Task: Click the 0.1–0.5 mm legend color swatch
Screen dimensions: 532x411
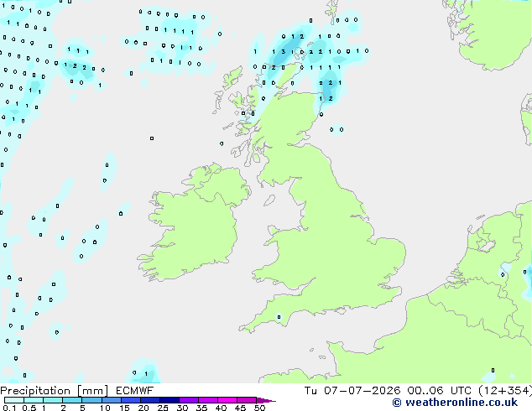Action: pyautogui.click(x=14, y=400)
